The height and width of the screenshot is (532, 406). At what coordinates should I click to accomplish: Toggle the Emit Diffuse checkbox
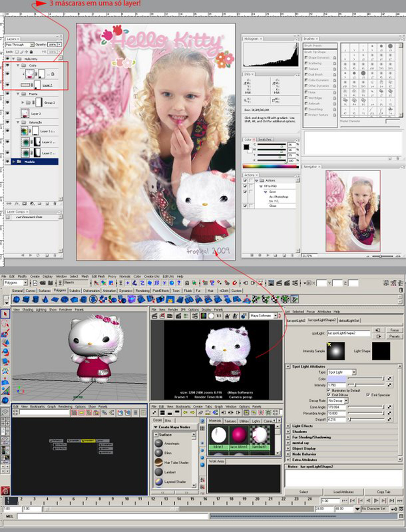coord(329,395)
